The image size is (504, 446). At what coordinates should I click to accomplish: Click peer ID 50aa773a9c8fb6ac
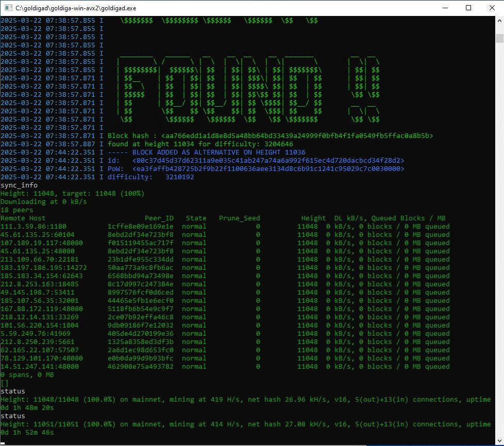click(x=141, y=268)
